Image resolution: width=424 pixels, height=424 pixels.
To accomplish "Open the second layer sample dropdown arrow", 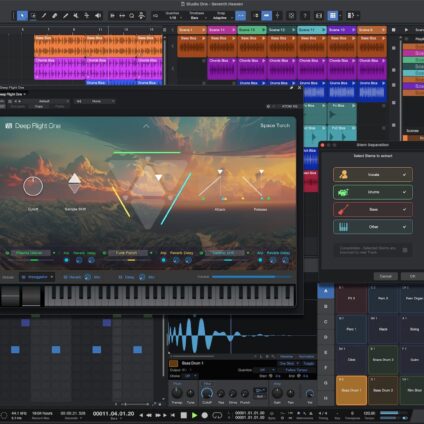I will tap(151, 253).
